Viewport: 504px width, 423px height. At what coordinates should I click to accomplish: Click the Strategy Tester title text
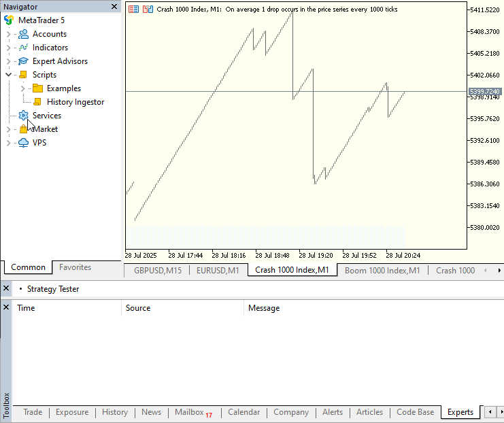pos(53,289)
